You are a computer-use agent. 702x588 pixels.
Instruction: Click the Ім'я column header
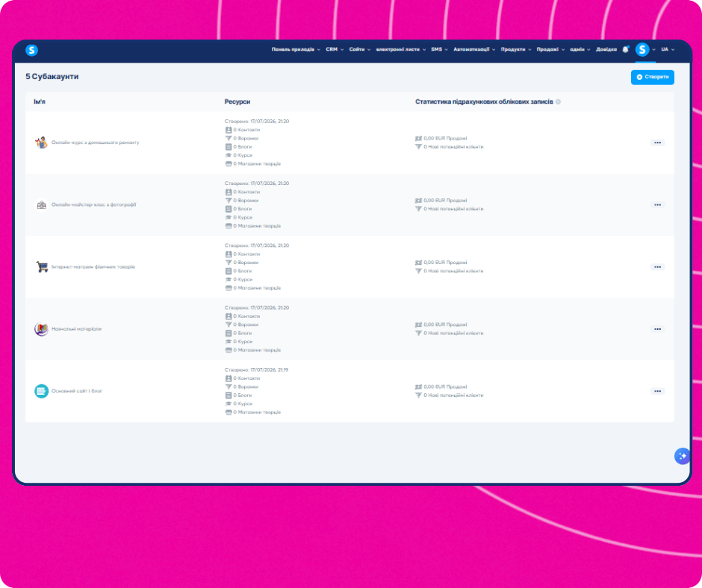click(40, 101)
